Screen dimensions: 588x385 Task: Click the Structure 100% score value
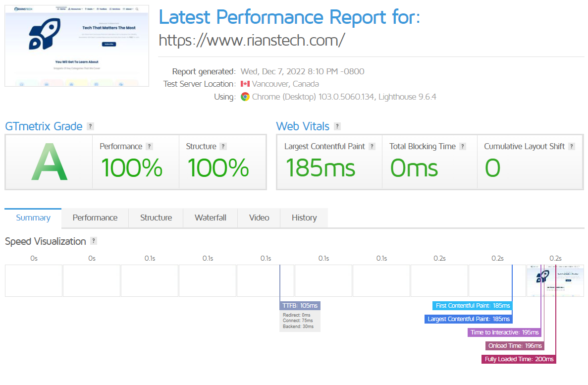[218, 168]
